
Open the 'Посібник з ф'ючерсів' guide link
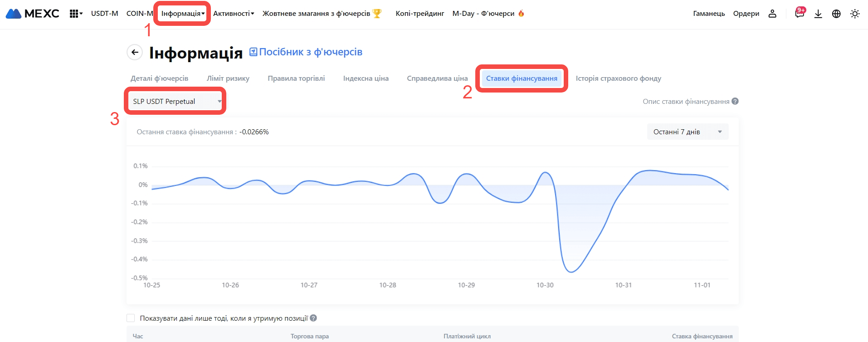(306, 52)
